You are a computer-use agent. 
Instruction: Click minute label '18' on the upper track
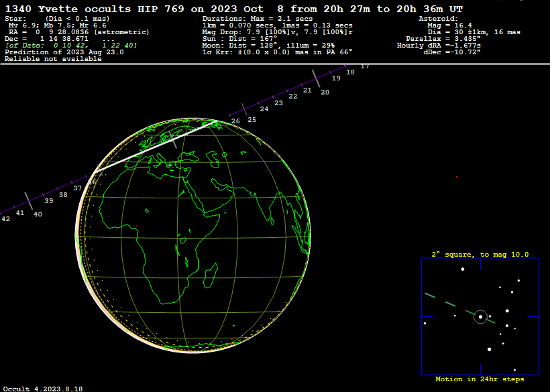(350, 72)
